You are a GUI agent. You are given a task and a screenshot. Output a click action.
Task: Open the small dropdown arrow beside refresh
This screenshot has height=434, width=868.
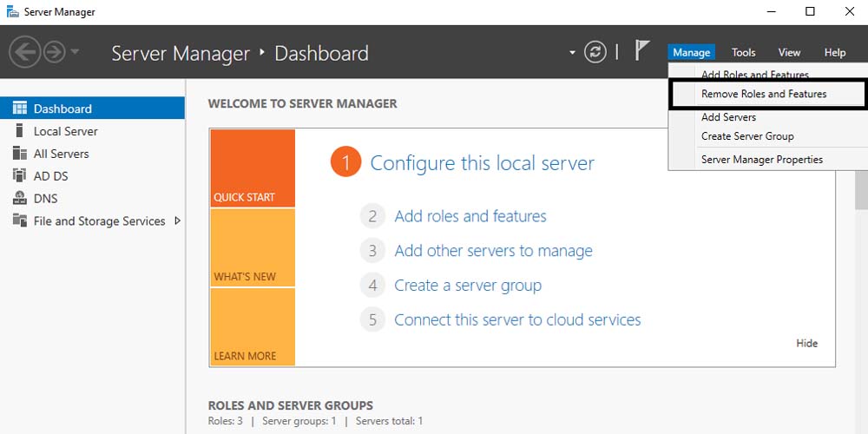572,53
